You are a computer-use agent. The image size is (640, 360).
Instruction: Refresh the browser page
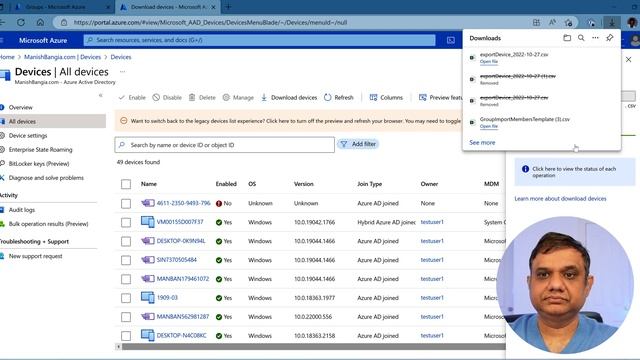tap(21, 22)
